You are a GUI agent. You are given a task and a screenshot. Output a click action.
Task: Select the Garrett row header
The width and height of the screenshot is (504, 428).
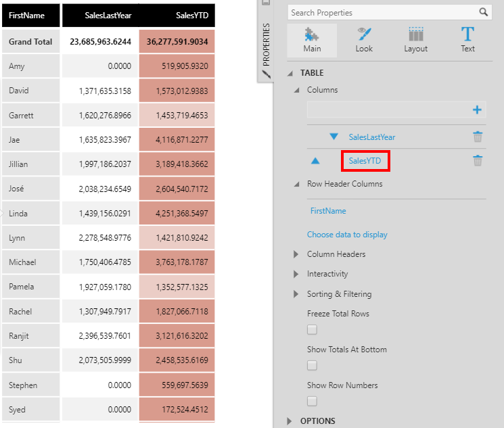click(x=31, y=115)
